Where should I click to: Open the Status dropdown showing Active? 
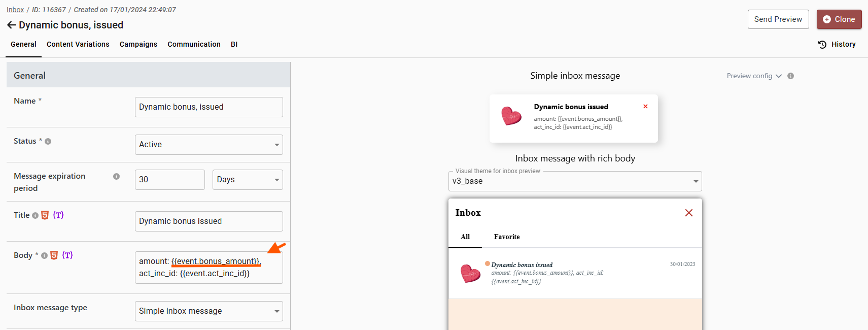click(209, 145)
